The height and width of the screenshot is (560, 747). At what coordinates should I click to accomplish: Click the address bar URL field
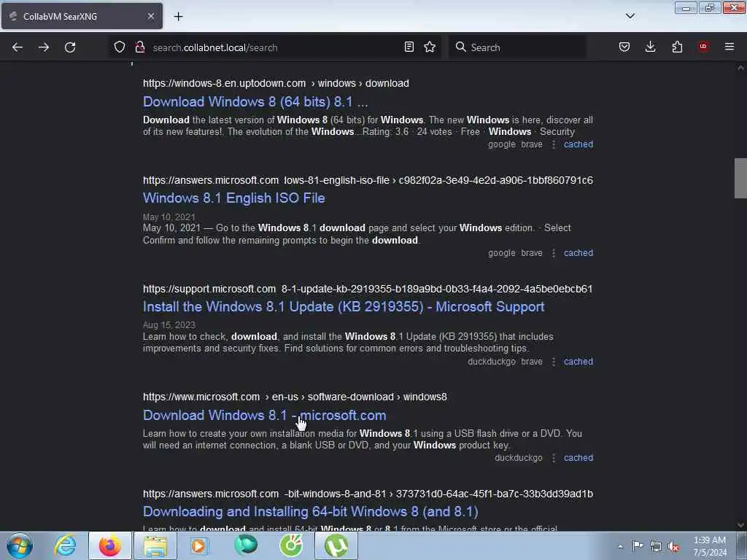[276, 47]
